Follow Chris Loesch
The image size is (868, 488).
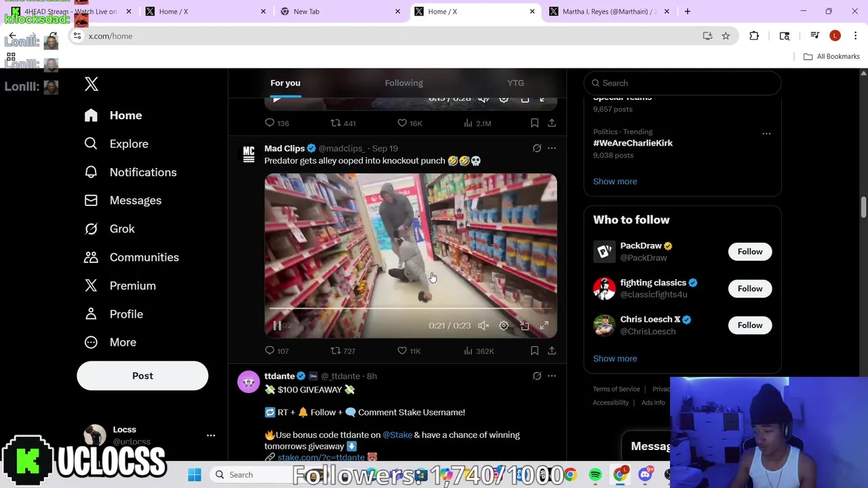pyautogui.click(x=750, y=325)
